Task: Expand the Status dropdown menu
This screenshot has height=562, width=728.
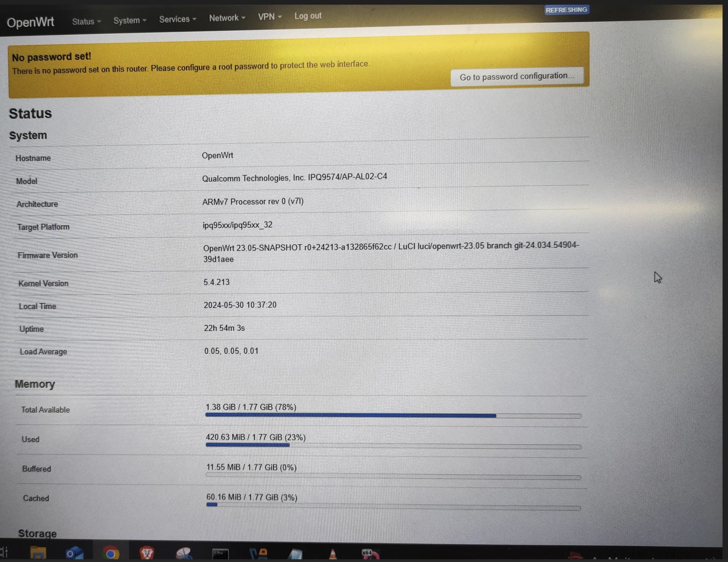Action: (86, 22)
